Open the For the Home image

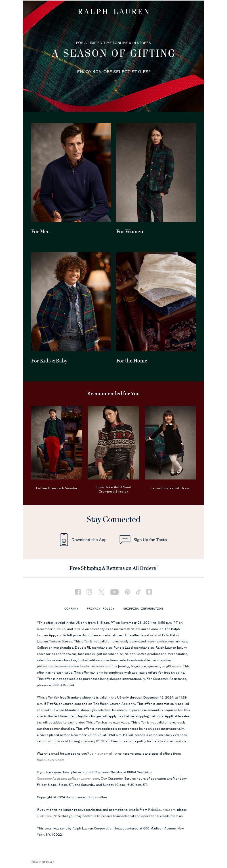coord(156,302)
